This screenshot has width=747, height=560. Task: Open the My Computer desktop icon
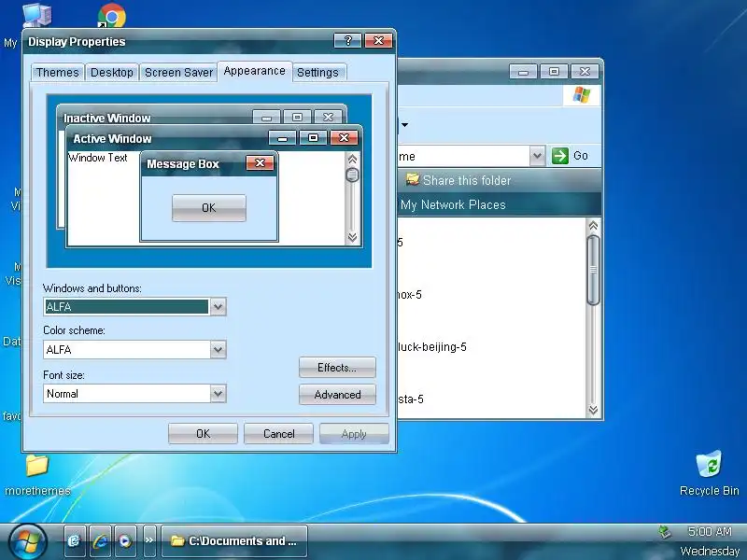coord(36,15)
